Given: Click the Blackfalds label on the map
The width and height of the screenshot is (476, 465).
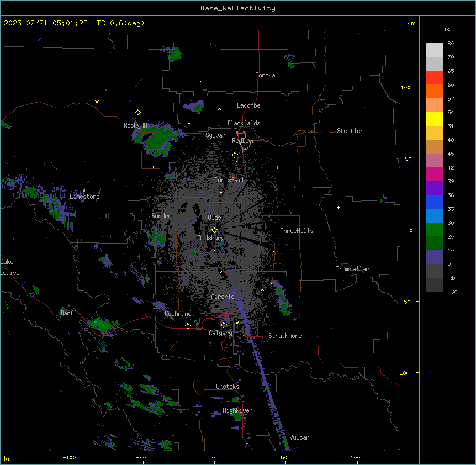Looking at the screenshot, I should (x=244, y=123).
